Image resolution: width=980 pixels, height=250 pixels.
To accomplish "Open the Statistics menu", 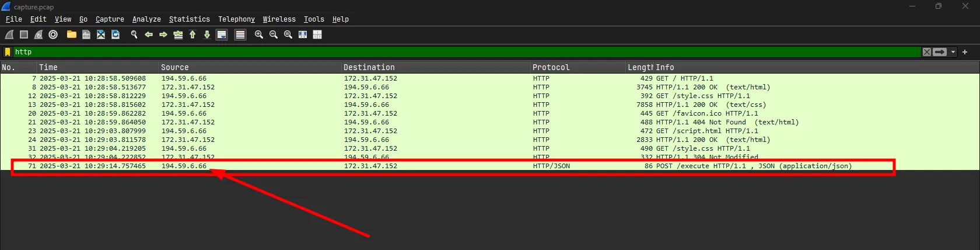I will (x=189, y=19).
